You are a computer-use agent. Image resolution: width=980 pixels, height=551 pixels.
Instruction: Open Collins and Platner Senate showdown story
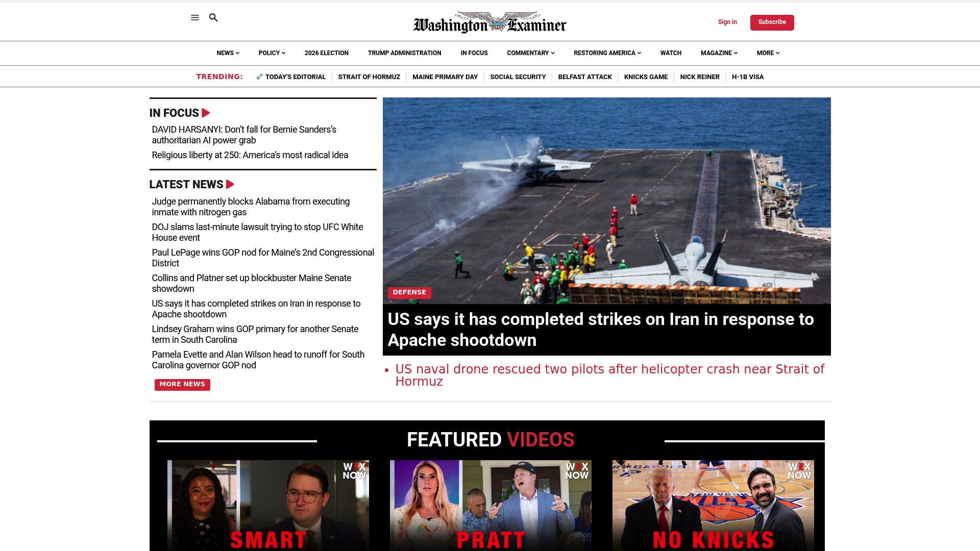[x=252, y=283]
